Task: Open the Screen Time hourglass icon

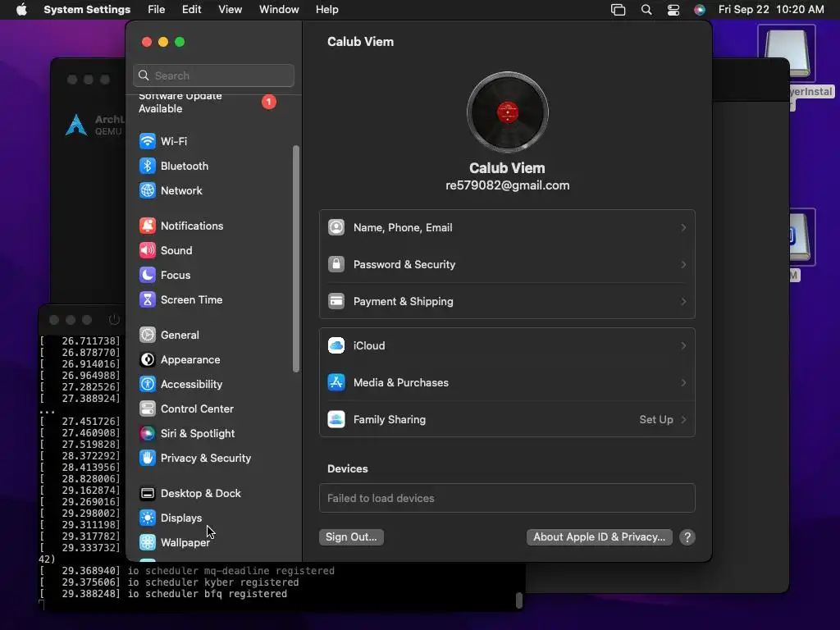Action: pos(148,300)
